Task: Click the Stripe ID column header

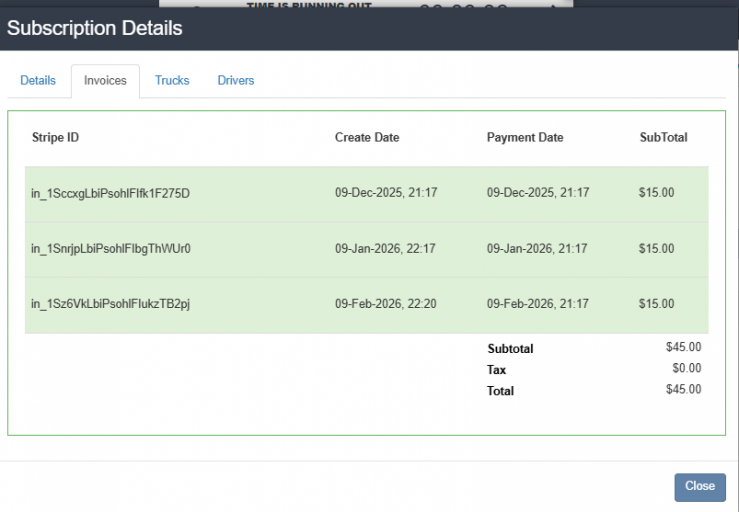Action: coord(55,138)
